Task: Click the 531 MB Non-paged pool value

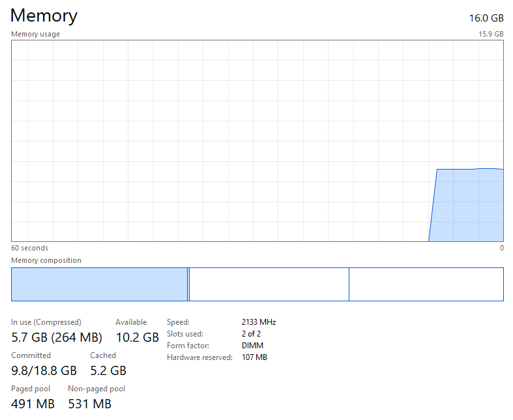Action: (x=89, y=404)
